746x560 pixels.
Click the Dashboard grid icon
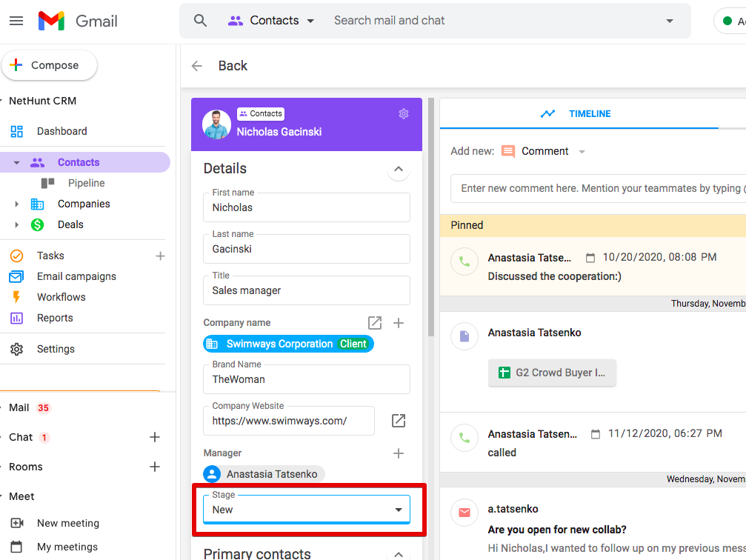[16, 131]
